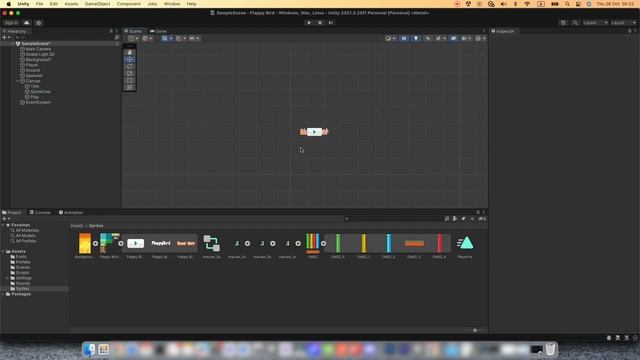
Task: Switch to the Game tab
Action: click(158, 31)
